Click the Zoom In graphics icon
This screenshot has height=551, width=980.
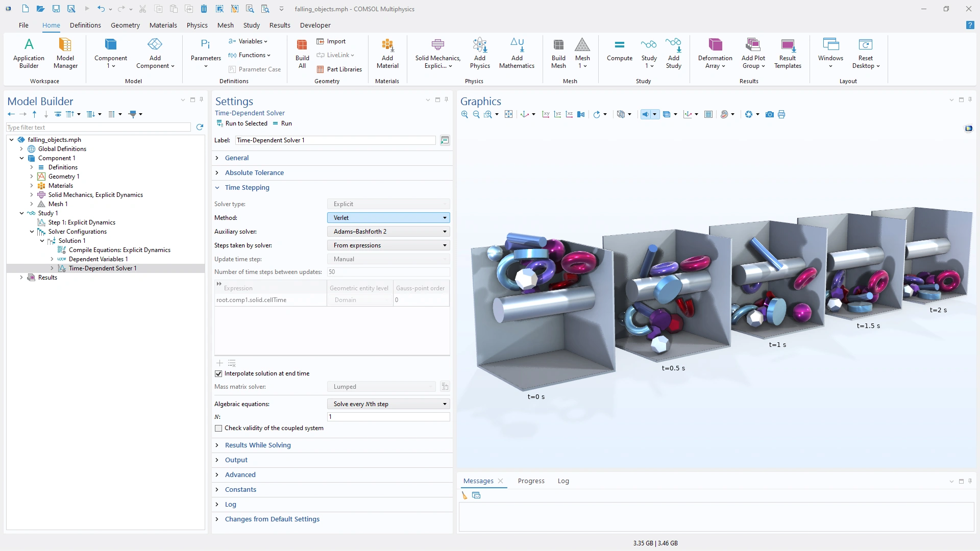(x=464, y=115)
